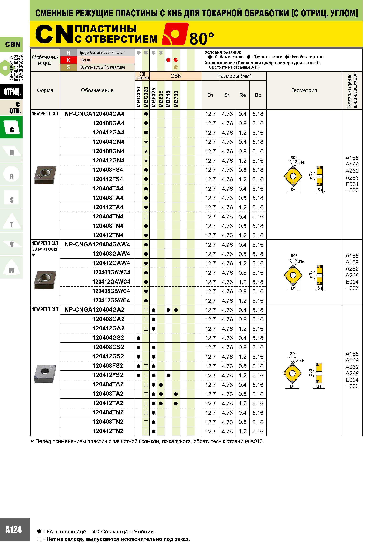Open the W-shape insert tab
This screenshot has height=555, width=392.
coord(11,267)
